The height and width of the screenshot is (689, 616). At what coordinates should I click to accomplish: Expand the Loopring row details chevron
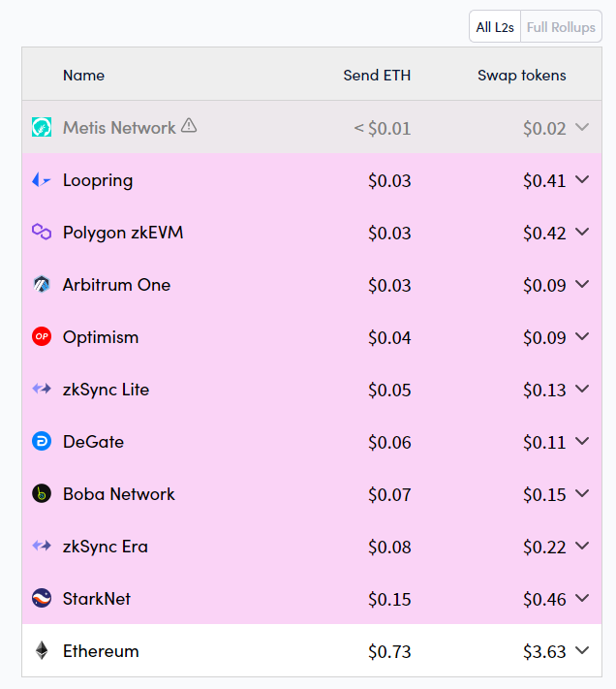[x=582, y=179]
